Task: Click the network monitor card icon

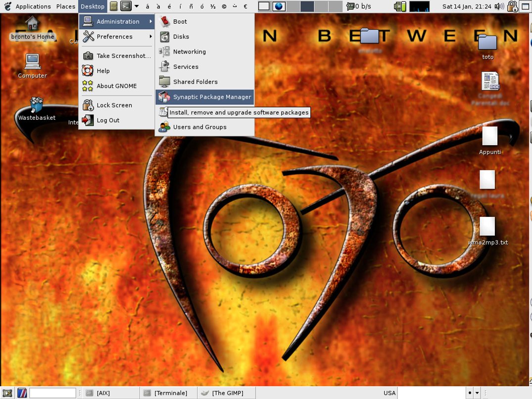Action: (x=350, y=6)
